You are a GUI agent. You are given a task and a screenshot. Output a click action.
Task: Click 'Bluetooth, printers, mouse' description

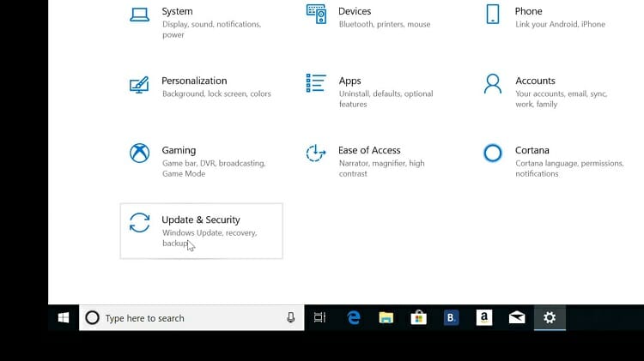pos(385,24)
